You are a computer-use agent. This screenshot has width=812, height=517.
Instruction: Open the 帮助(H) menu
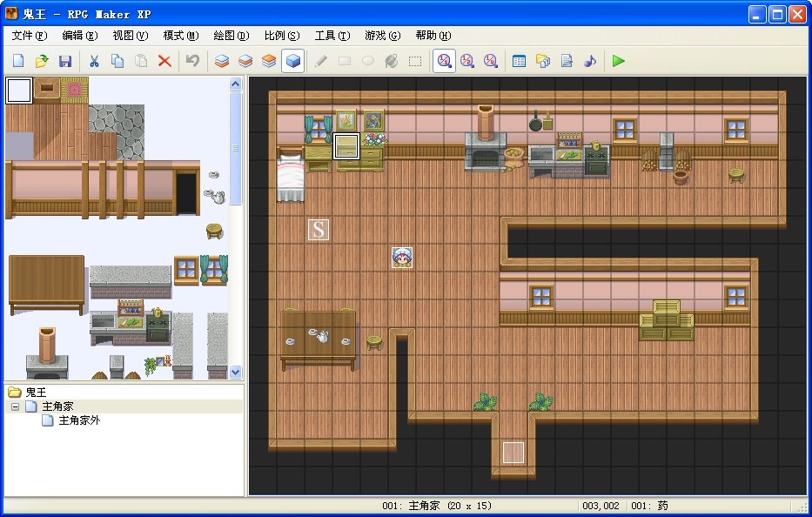[x=433, y=36]
